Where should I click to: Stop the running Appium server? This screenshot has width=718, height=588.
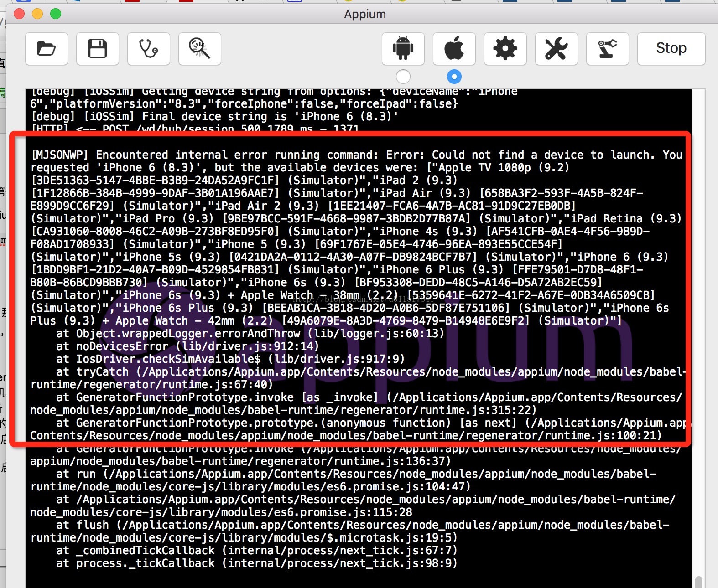click(671, 48)
